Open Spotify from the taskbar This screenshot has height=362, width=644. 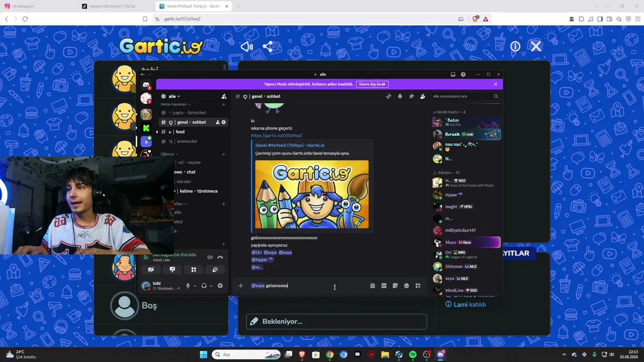pos(413,354)
